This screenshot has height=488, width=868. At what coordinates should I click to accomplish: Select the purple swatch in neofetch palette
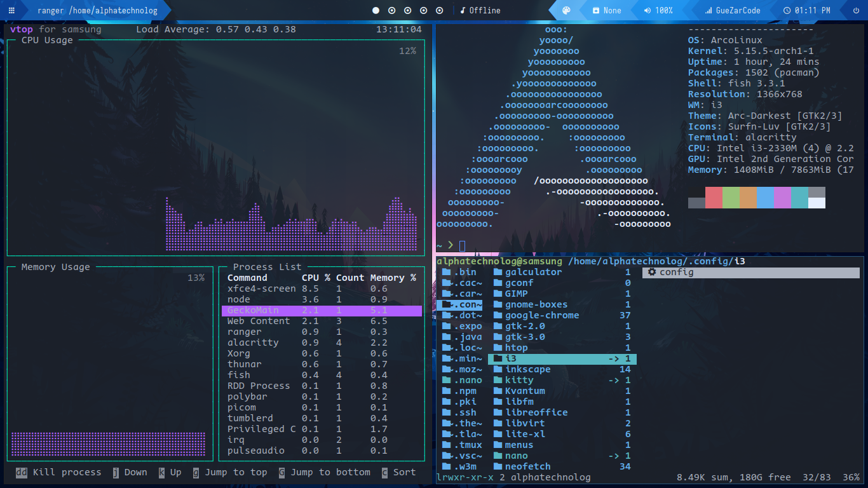click(x=782, y=198)
